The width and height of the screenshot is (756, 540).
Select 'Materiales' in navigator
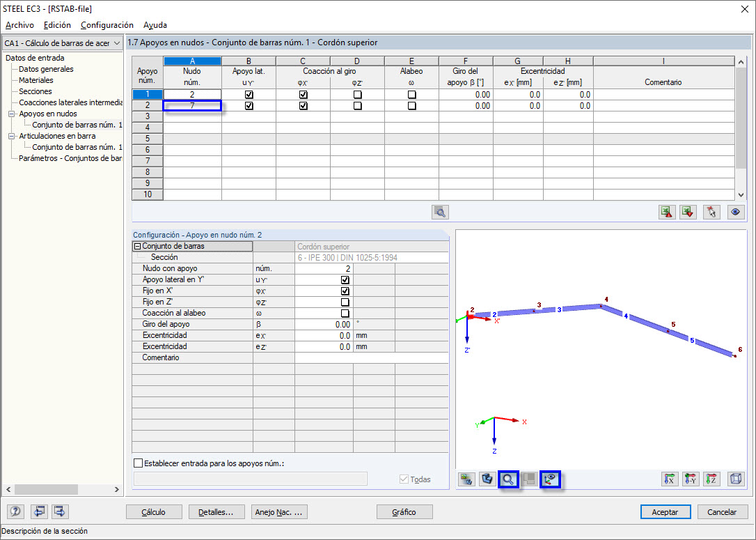coord(36,80)
